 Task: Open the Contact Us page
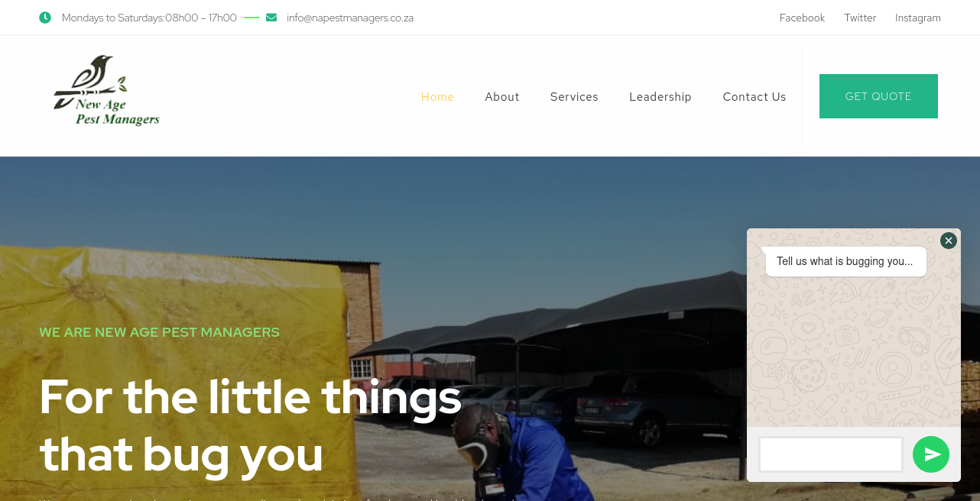coord(754,97)
